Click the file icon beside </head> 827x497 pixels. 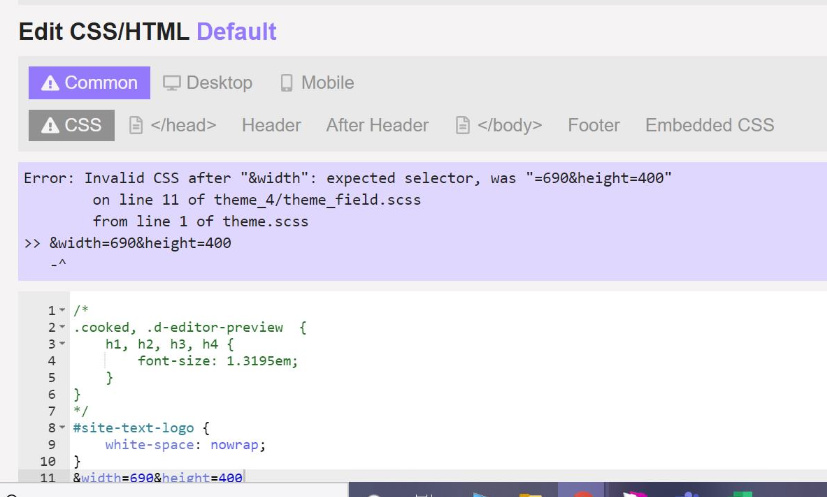tap(136, 126)
